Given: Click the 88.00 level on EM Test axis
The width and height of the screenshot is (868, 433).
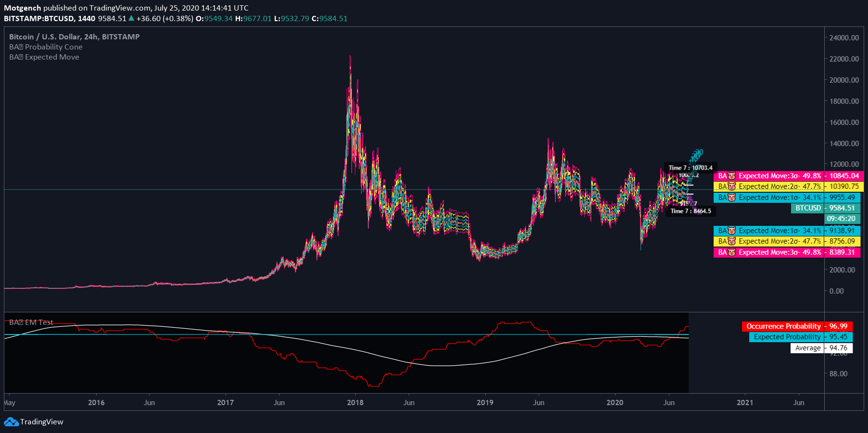Looking at the screenshot, I should point(838,374).
